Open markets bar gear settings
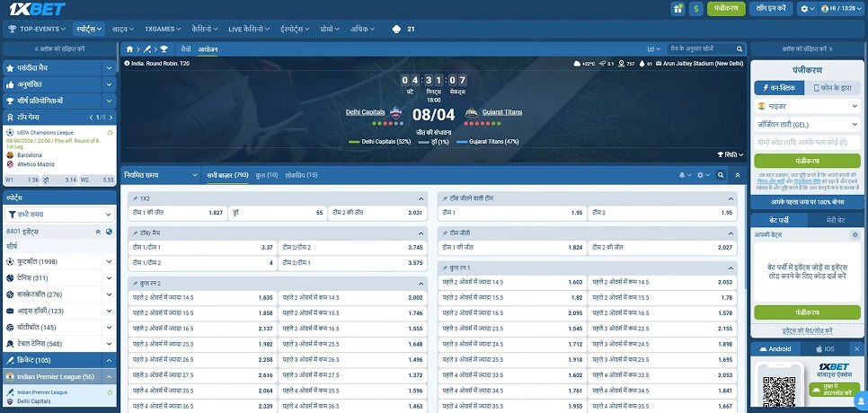The height and width of the screenshot is (413, 868). coord(703,175)
